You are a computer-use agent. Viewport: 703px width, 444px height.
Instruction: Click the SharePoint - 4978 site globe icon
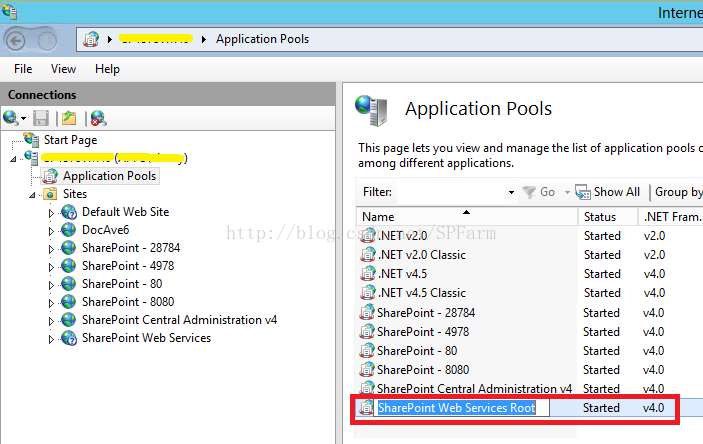click(69, 266)
